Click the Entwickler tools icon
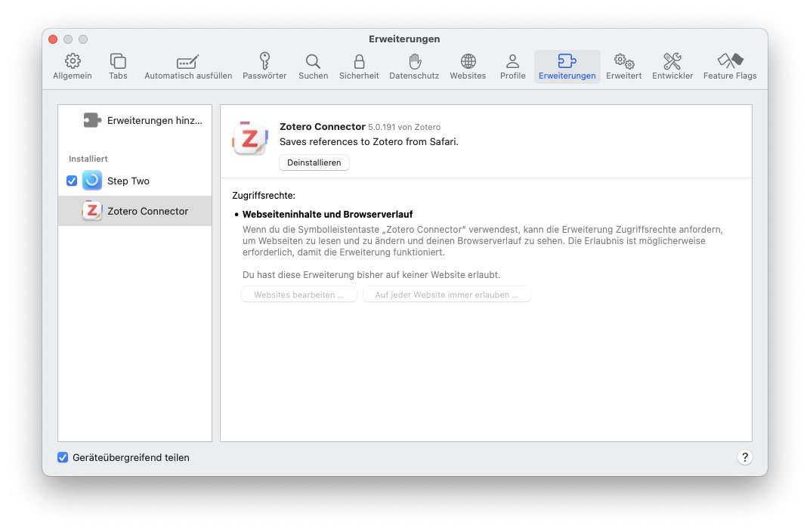This screenshot has height=532, width=810. [672, 61]
